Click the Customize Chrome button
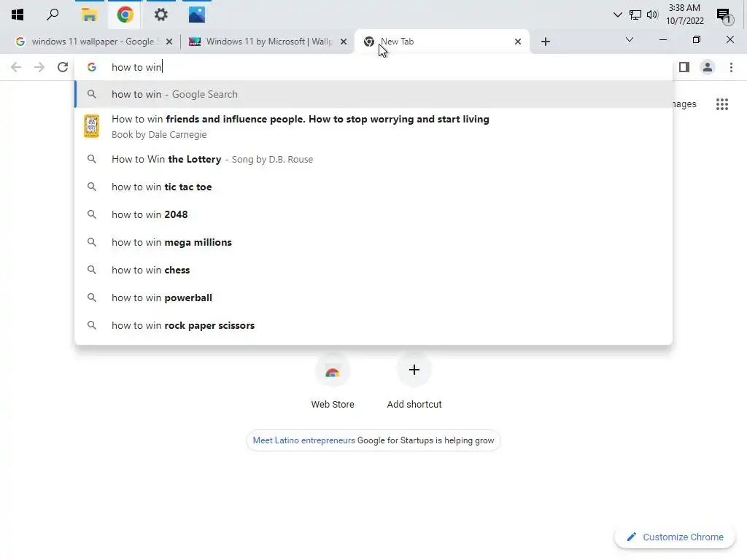 [675, 537]
